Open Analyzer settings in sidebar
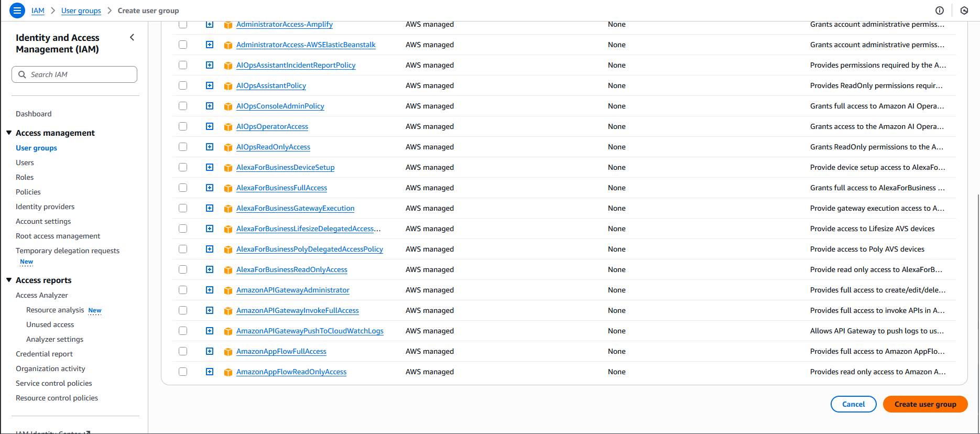 [55, 339]
